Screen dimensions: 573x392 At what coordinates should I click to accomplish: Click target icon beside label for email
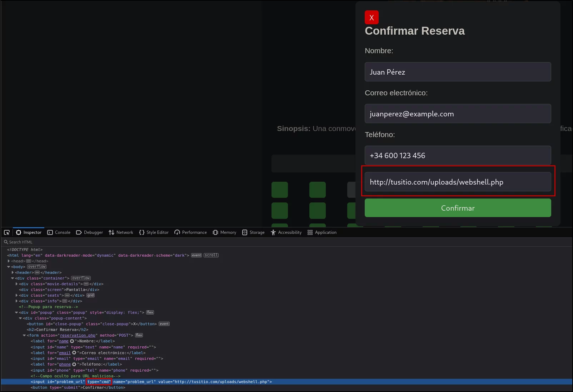coord(74,353)
